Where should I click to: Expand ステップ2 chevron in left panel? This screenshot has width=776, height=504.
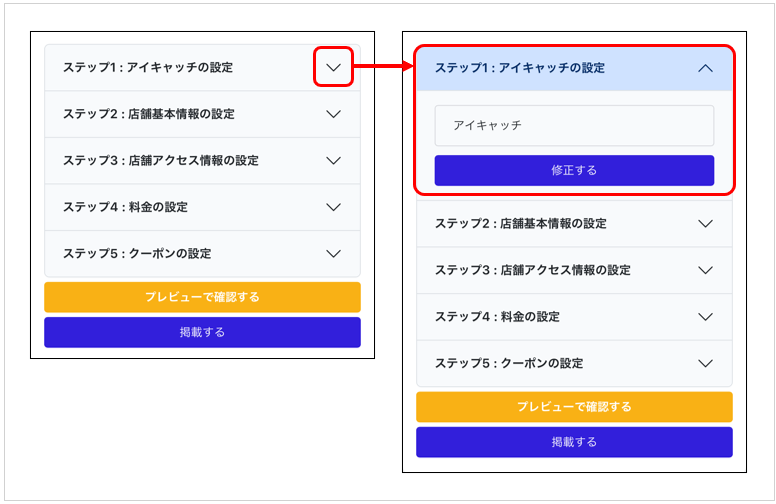click(334, 114)
